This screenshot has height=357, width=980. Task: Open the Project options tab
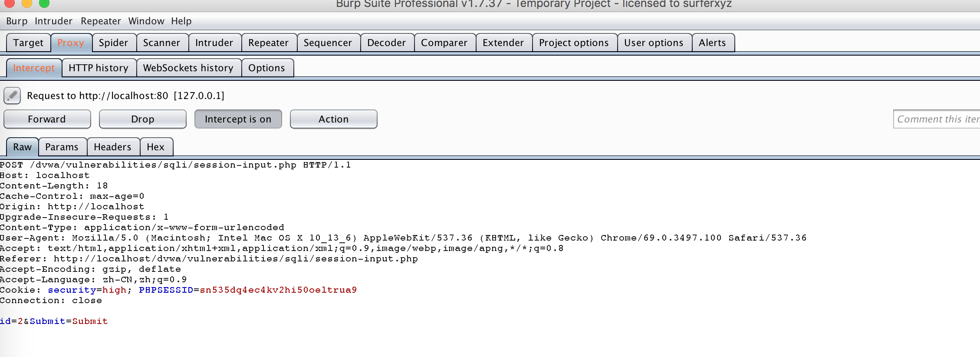point(574,43)
